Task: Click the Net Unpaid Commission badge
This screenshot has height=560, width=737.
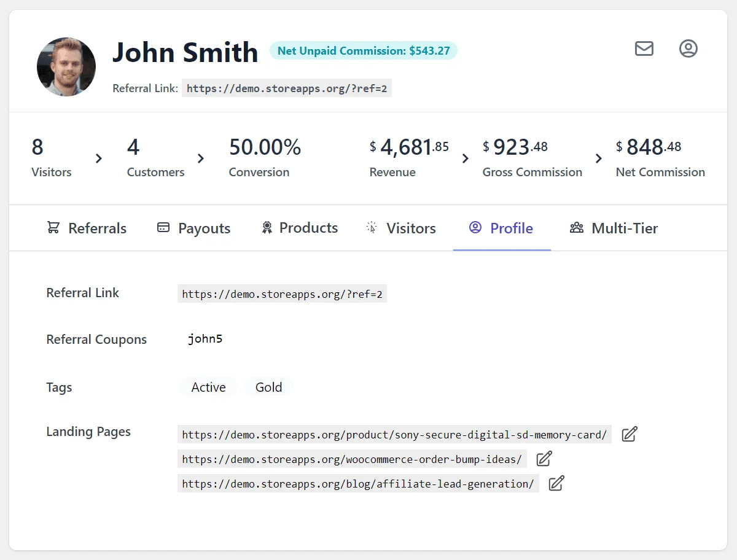Action: pos(364,51)
